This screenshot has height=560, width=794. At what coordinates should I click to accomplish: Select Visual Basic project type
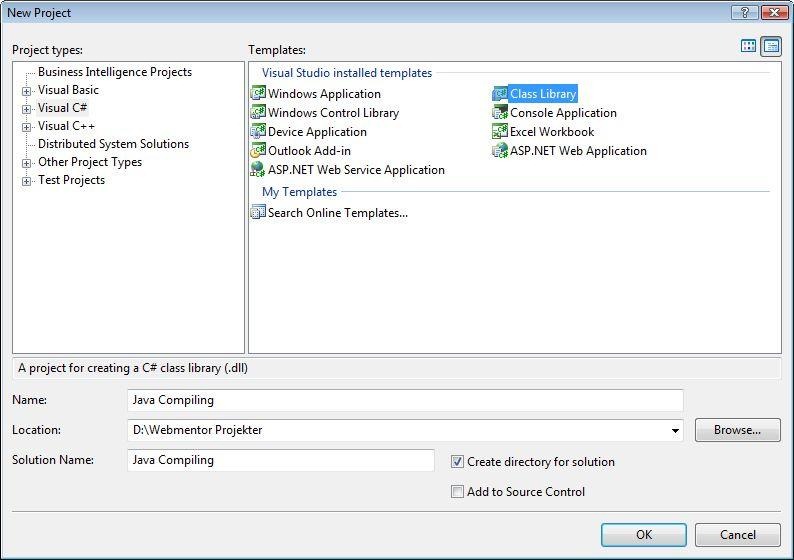[68, 90]
